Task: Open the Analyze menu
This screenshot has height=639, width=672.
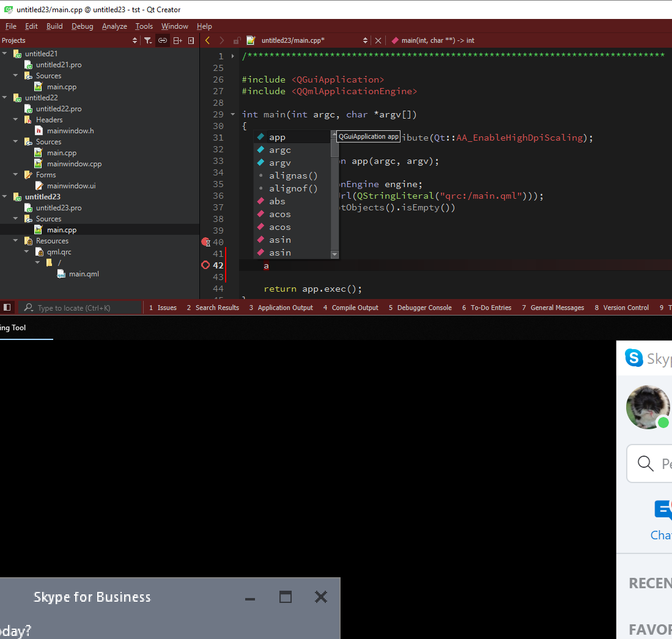Action: click(114, 26)
